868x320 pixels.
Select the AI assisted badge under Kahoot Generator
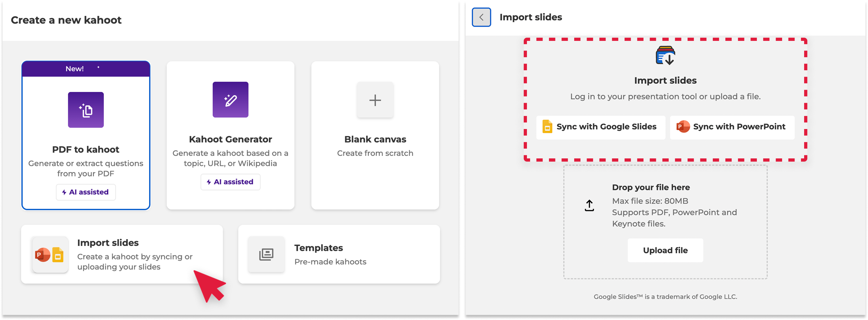(x=230, y=182)
